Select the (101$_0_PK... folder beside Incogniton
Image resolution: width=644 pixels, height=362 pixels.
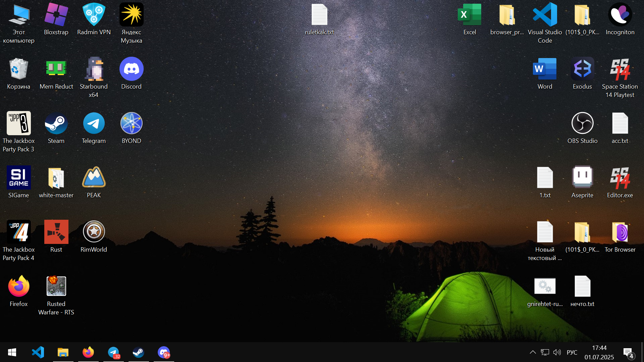tap(582, 19)
